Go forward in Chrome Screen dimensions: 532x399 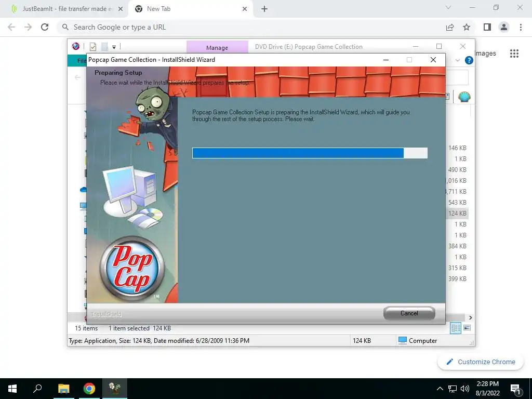click(x=28, y=27)
